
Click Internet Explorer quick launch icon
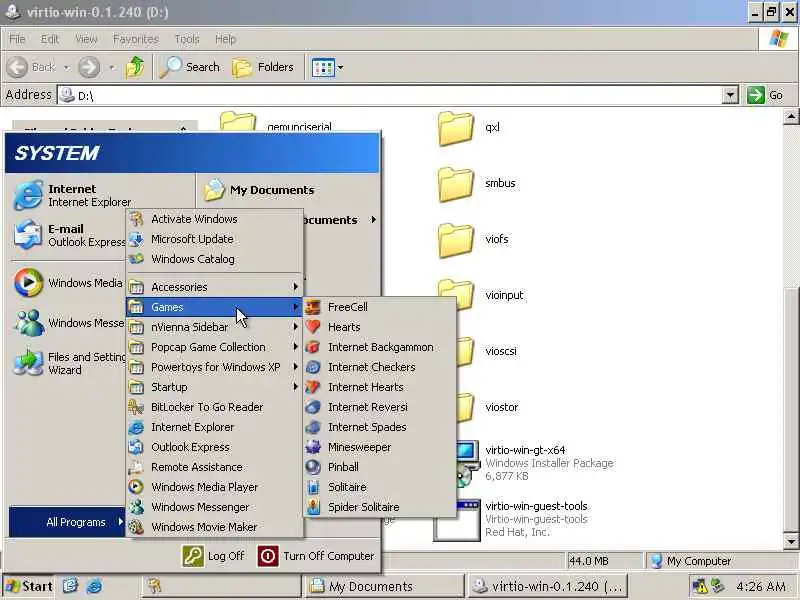point(94,586)
